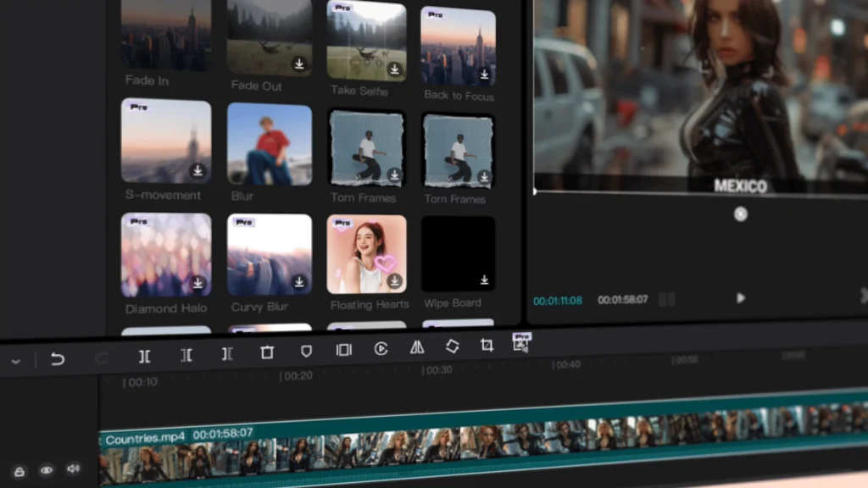Select the Fade In effect thumbnail
The image size is (868, 488).
(x=166, y=36)
